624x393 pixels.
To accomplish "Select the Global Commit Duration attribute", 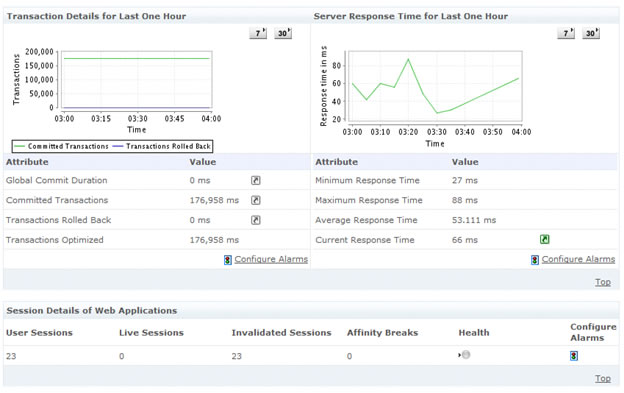I will (57, 181).
